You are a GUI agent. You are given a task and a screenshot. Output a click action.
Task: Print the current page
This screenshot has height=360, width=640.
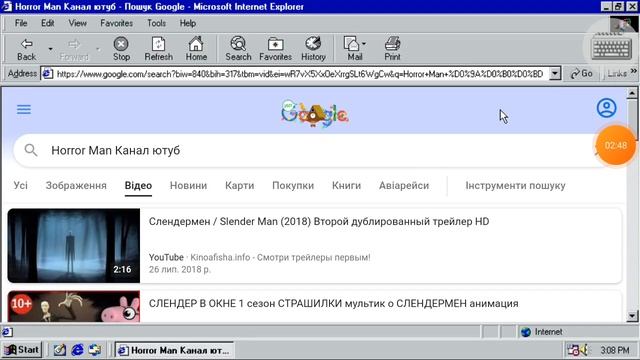tap(392, 49)
